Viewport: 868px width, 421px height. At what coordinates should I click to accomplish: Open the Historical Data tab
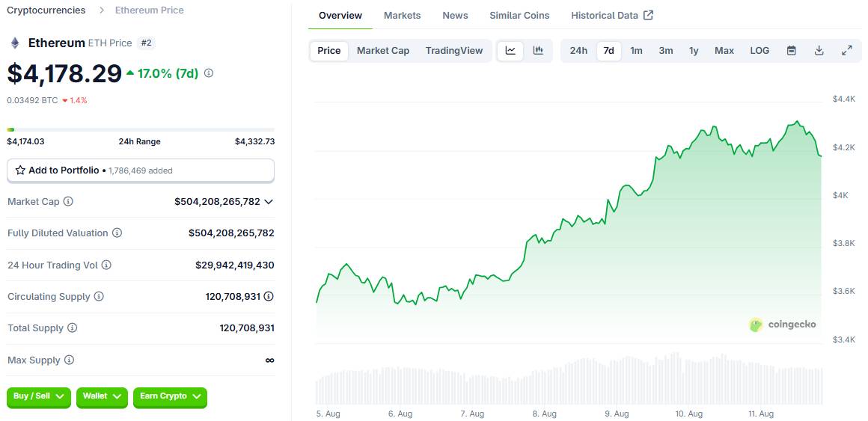click(x=611, y=16)
